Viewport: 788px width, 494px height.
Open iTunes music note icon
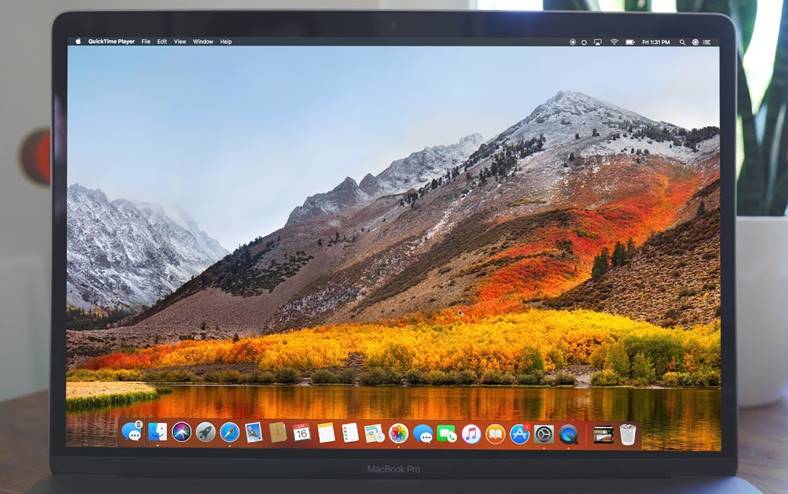point(471,434)
